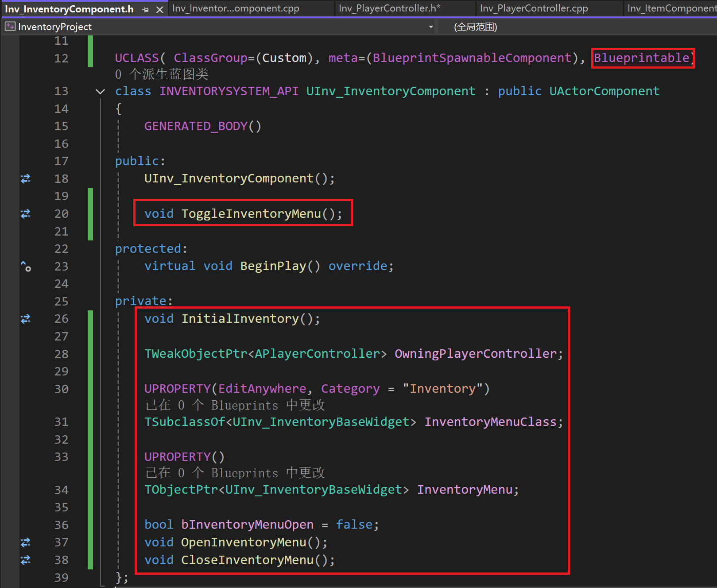Click the 'protected:' access specifier

coord(151,249)
